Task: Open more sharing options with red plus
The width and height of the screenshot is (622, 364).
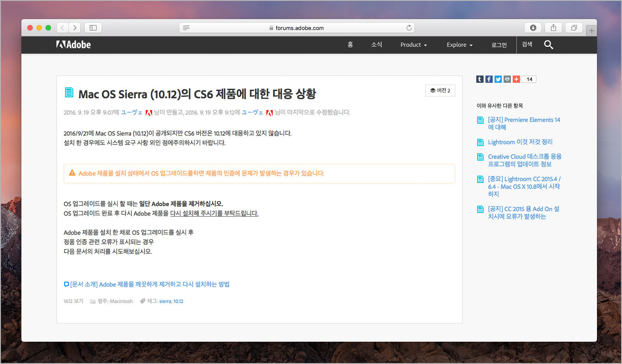Action: point(516,79)
